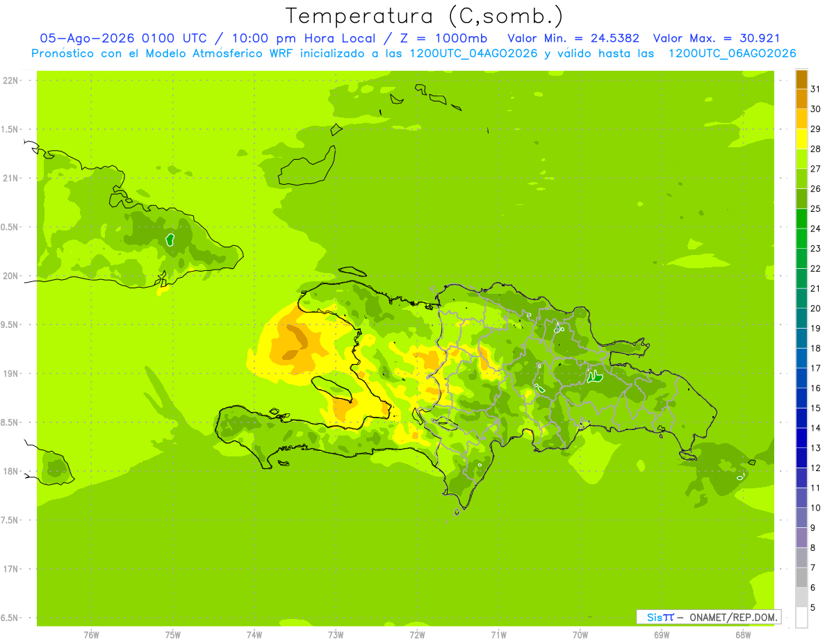Pick the legend swatch between 20 and 21
Image resolution: width=834 pixels, height=644 pixels.
[x=801, y=299]
